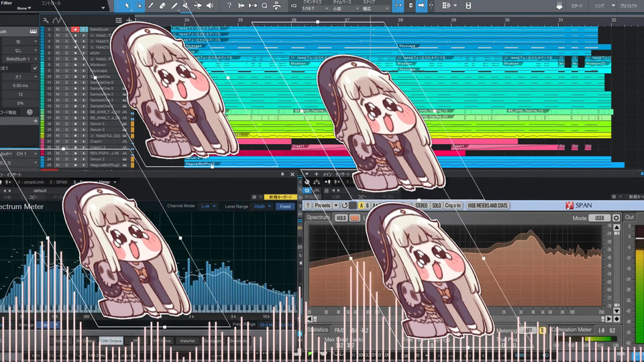Viewport: 644px width, 362px height.
Task: Click the SPAN SOLO button
Action: point(436,205)
